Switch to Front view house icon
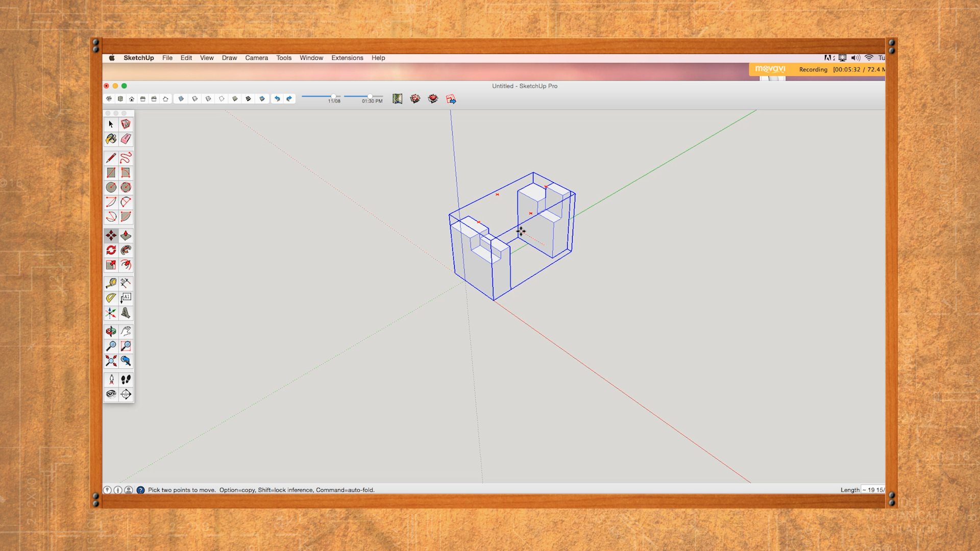 [132, 99]
